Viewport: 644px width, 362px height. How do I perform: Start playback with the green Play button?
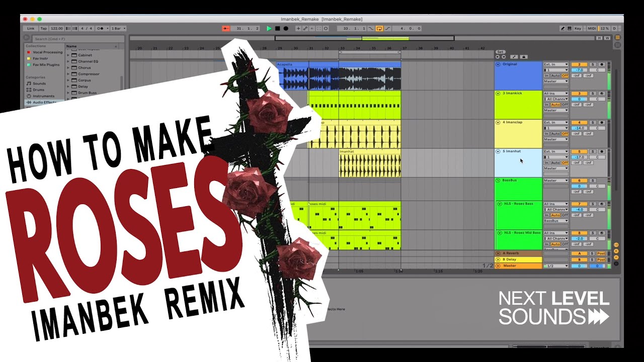[x=269, y=29]
